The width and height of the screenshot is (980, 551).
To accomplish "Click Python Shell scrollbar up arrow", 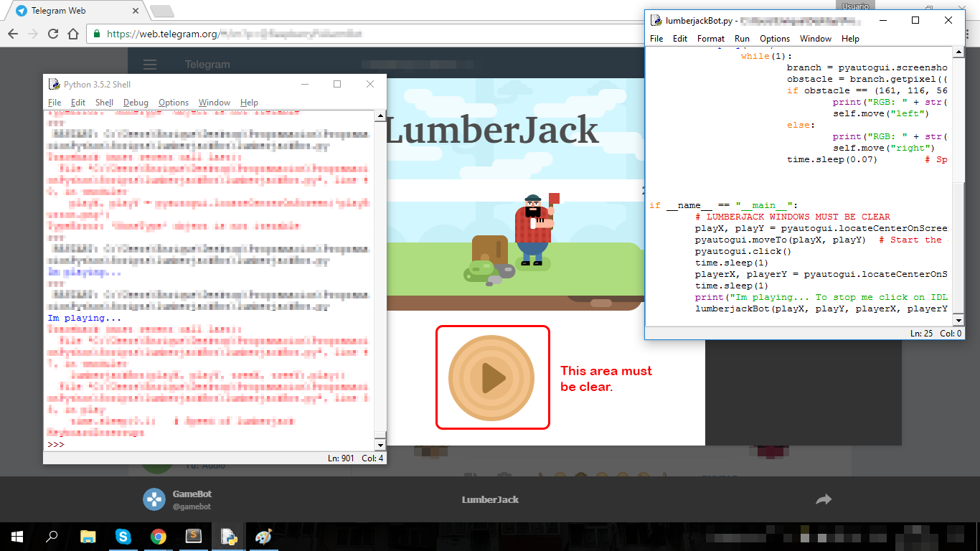I will 380,116.
